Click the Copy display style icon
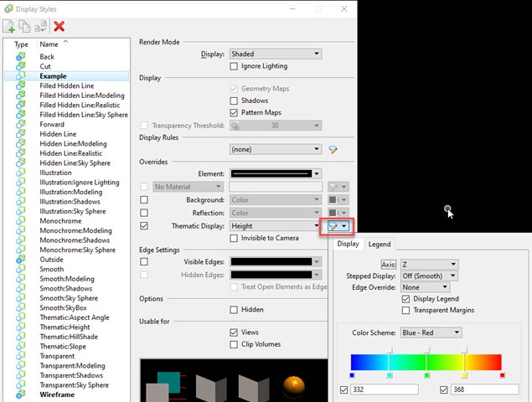This screenshot has height=402, width=532. [x=24, y=26]
